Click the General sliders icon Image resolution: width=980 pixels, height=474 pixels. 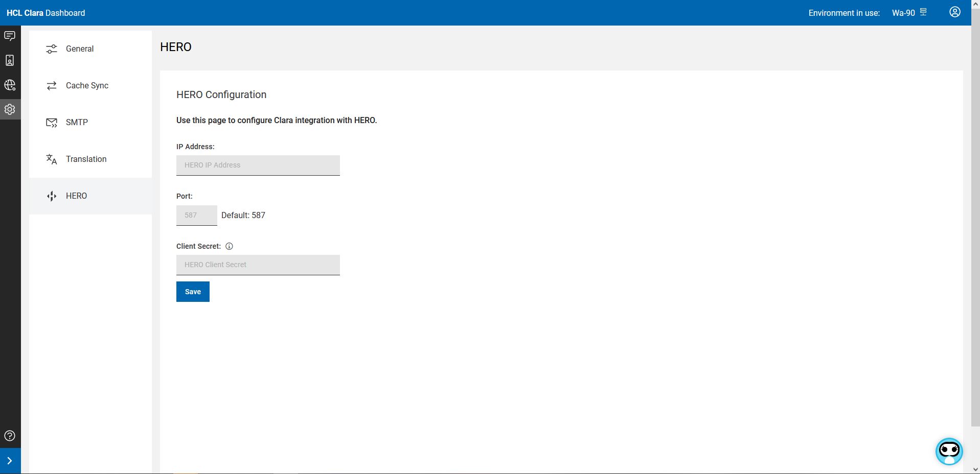(52, 49)
